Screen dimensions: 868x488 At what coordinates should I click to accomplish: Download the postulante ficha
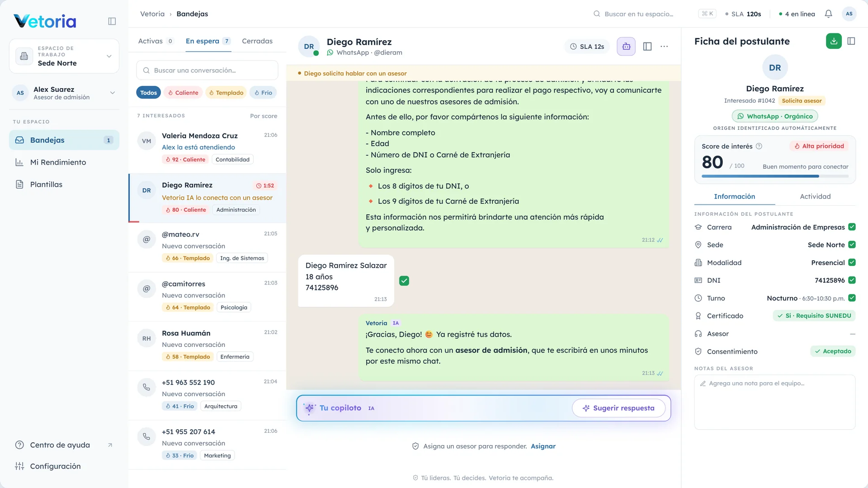coord(834,41)
